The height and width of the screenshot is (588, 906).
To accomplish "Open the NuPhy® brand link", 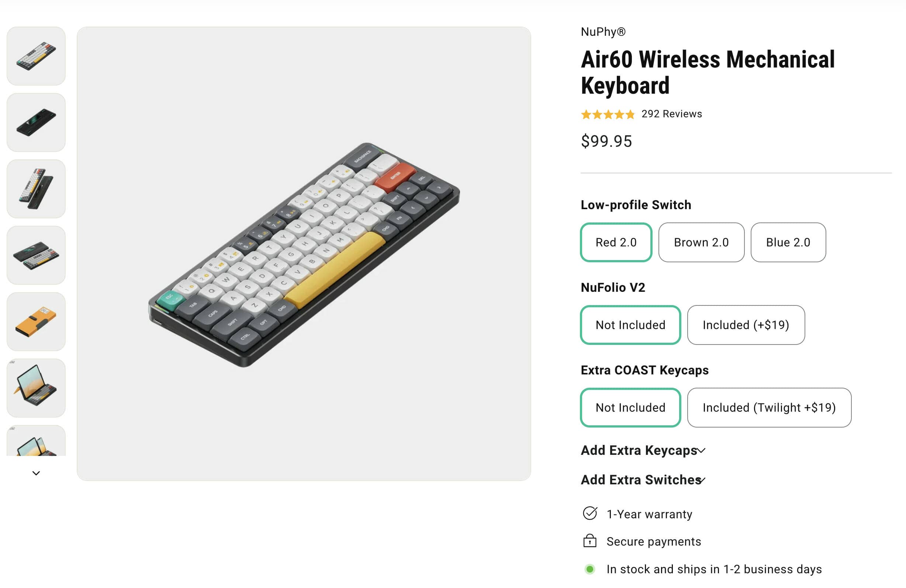I will point(603,32).
